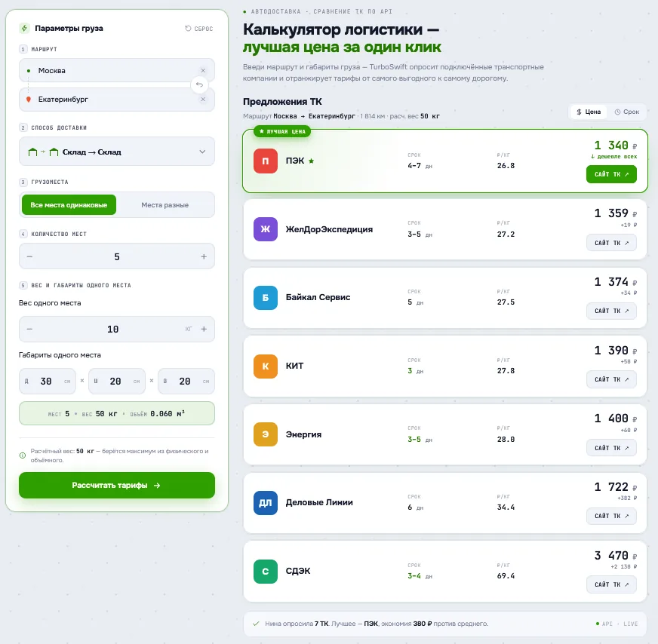Click КИТ delivery term 3 дн
Screen dimensions: 658x644
(x=416, y=371)
